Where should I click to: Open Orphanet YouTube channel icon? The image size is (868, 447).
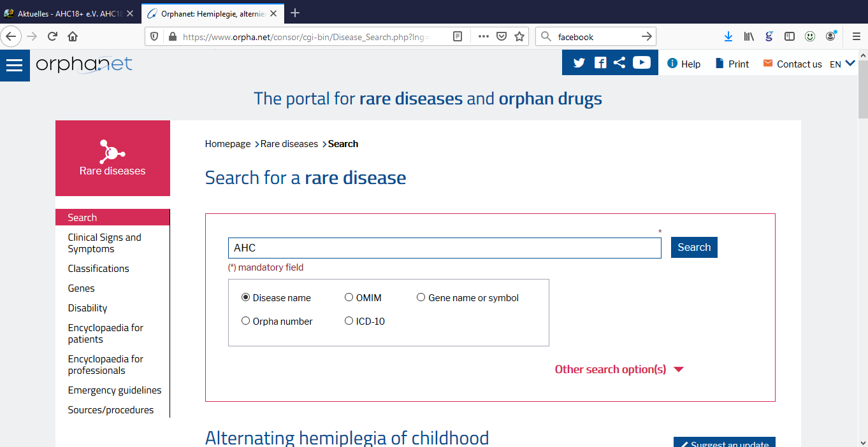[642, 62]
